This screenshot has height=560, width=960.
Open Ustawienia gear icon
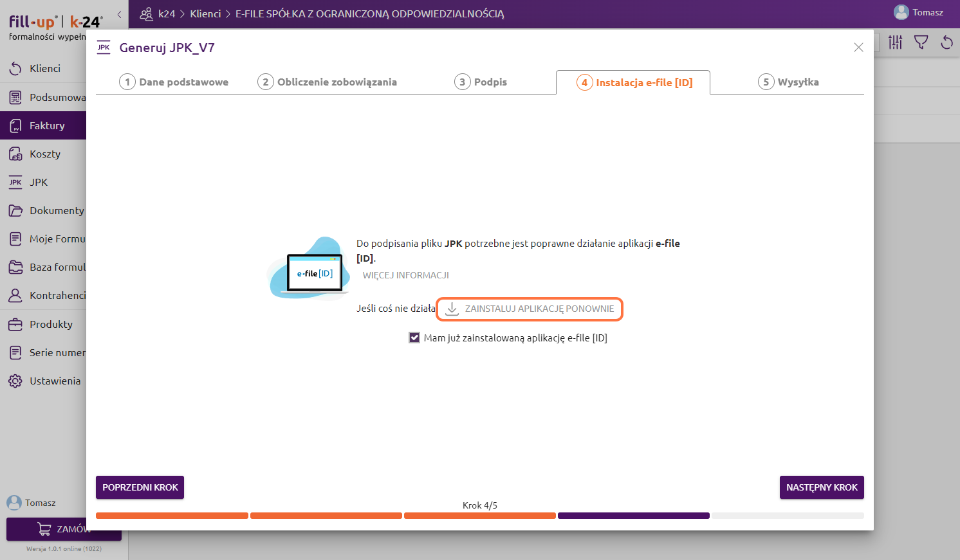(x=15, y=381)
